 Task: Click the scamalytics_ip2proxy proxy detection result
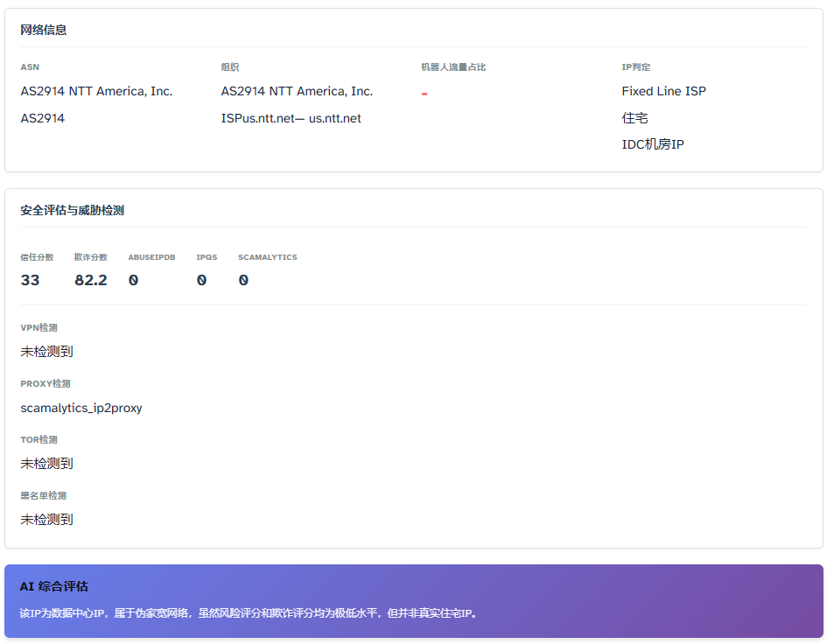coord(81,408)
